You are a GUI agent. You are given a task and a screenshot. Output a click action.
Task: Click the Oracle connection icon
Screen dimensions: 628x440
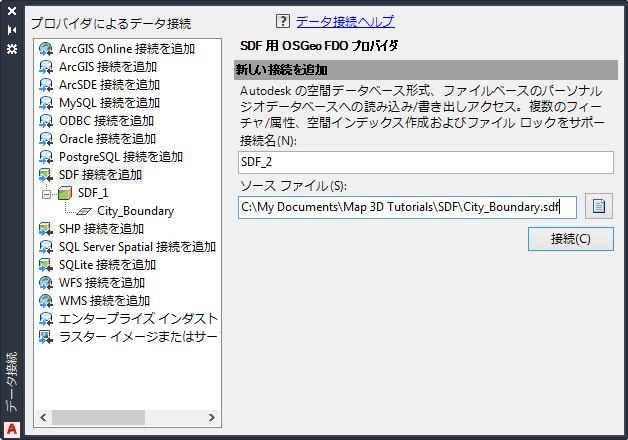coord(46,139)
